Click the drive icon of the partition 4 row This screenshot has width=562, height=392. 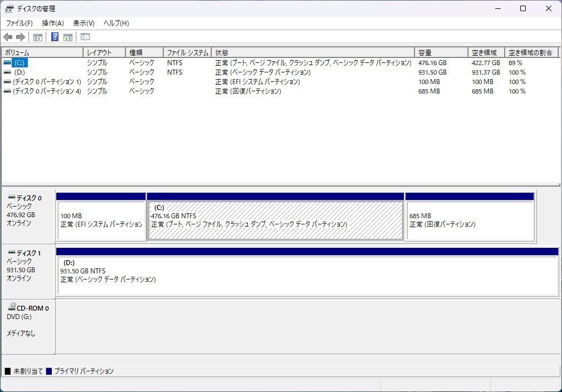[x=7, y=91]
